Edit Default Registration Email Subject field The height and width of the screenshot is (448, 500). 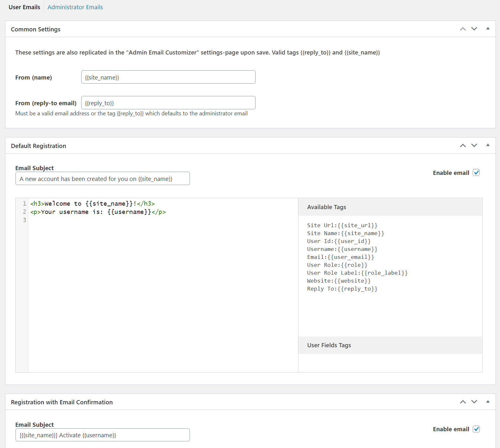[102, 178]
